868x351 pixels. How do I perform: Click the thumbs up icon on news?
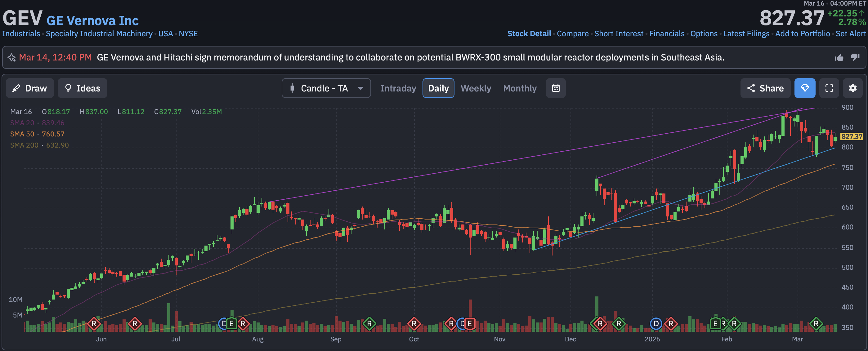839,58
